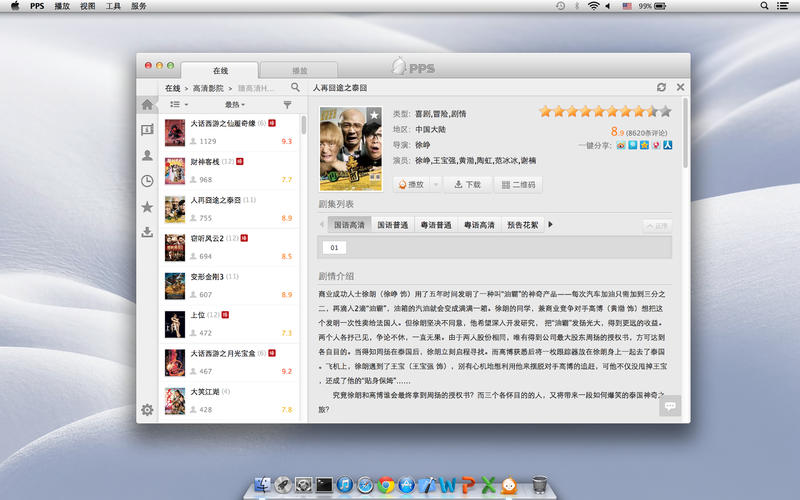Open Terminal from the Dock
Screen dimensions: 800x500
pyautogui.click(x=324, y=484)
